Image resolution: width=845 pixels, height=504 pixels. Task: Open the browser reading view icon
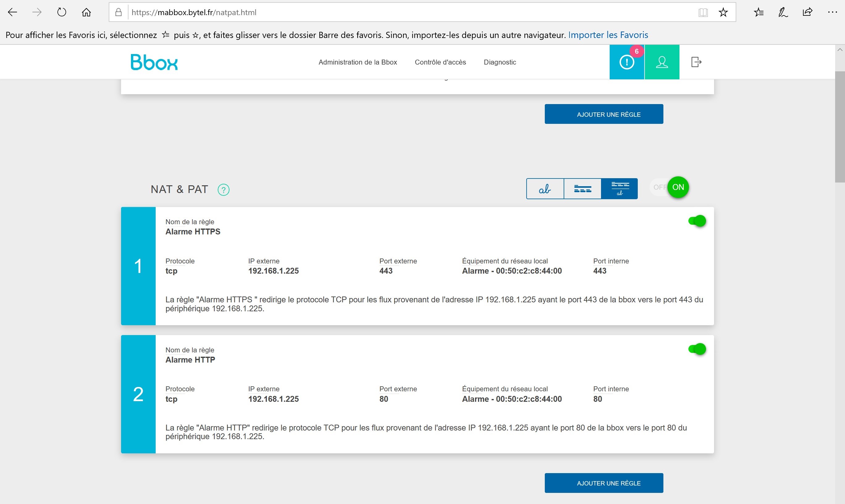point(703,13)
